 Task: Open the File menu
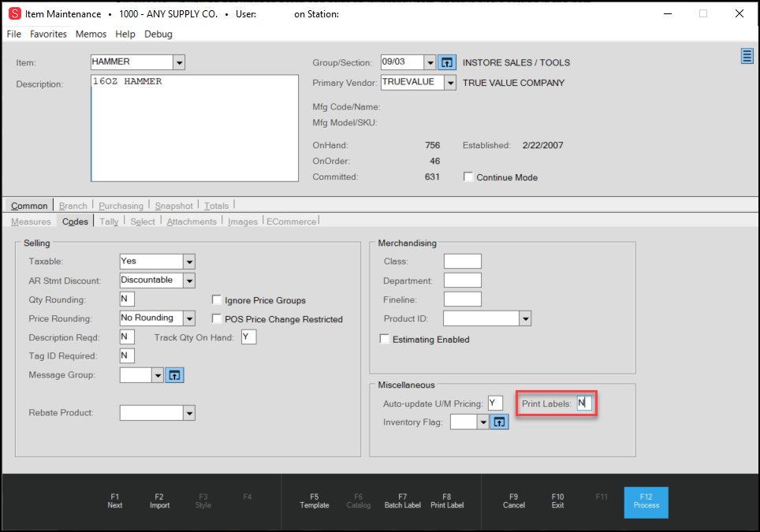pyautogui.click(x=13, y=34)
